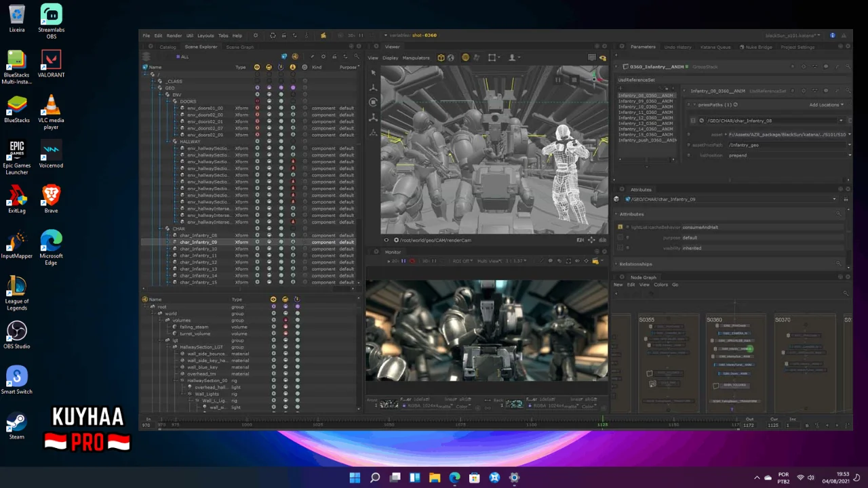Toggle visibility for turret_volume
The width and height of the screenshot is (868, 488).
[273, 333]
